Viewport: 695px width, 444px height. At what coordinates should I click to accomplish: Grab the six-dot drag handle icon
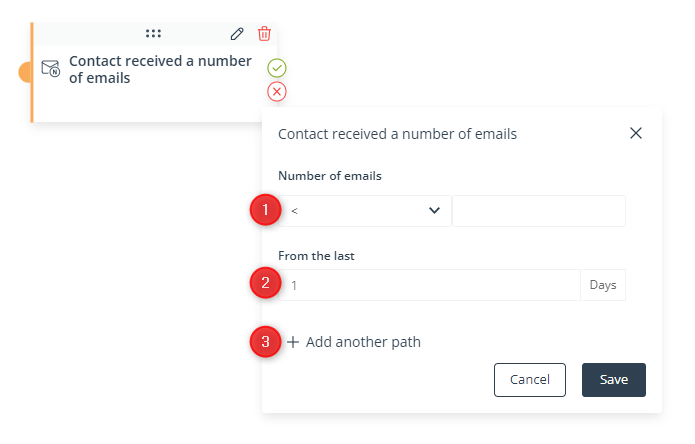pos(153,33)
